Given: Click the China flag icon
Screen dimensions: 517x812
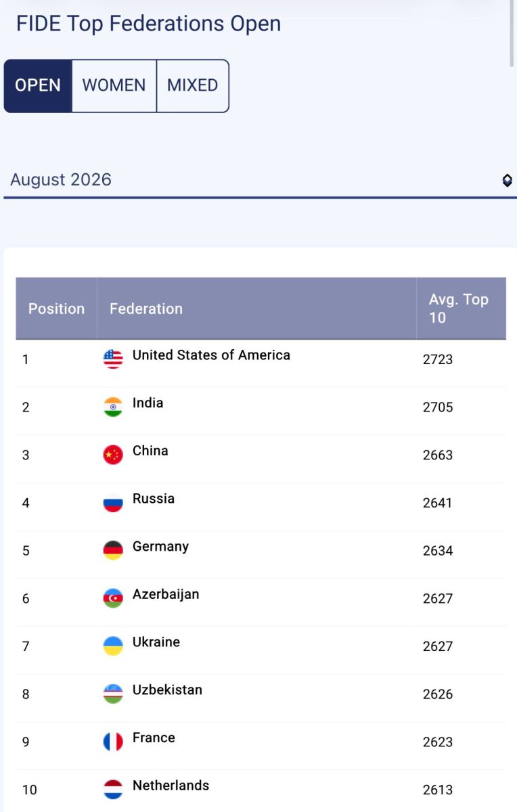Looking at the screenshot, I should point(113,455).
